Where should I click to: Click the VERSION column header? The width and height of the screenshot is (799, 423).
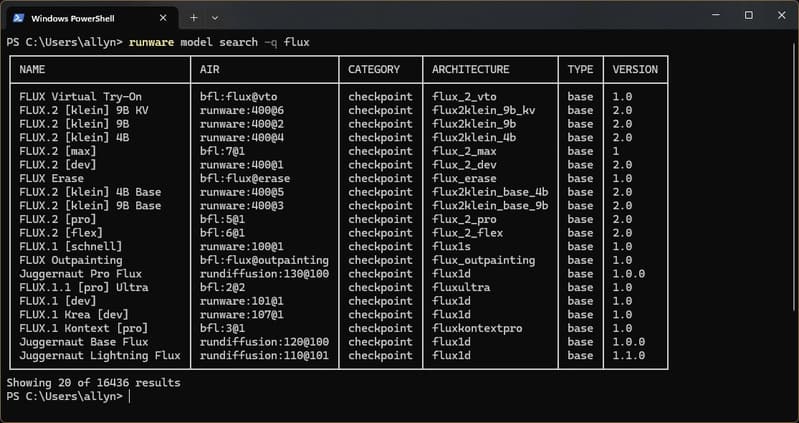click(635, 69)
